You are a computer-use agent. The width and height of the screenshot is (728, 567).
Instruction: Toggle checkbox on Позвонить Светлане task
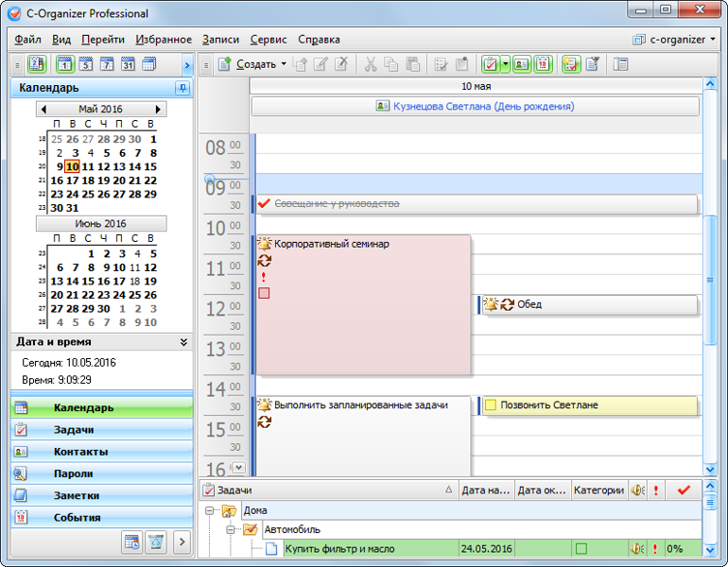(491, 405)
